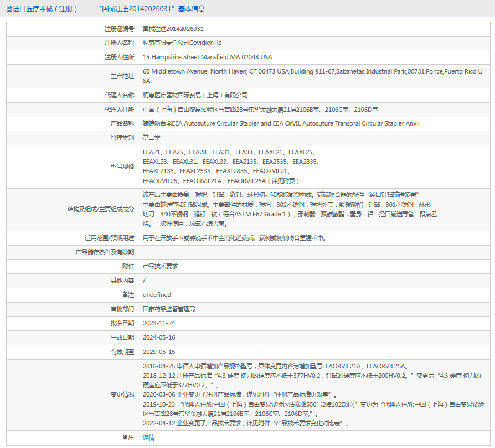Click the 产品技术要求 attachment text
This screenshot has width=495, height=448.
pos(160,266)
